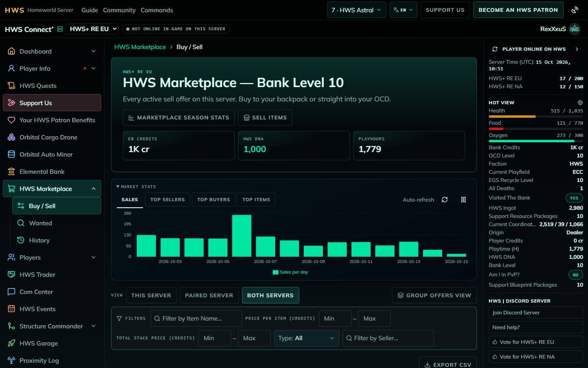
Task: Click the Elemental Bank building icon
Action: pos(11,171)
